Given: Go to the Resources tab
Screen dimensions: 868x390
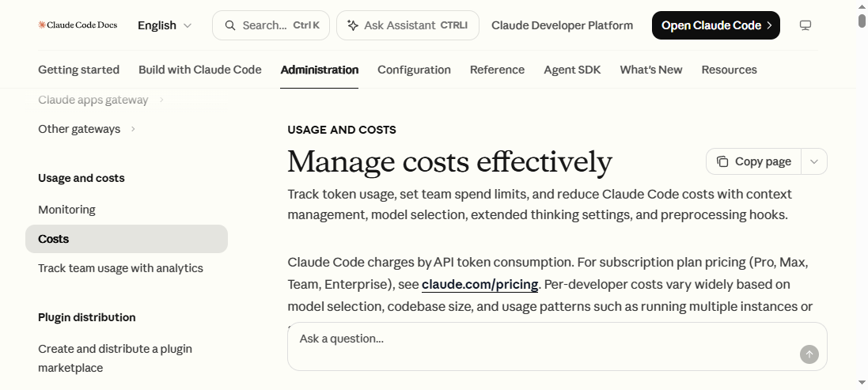Looking at the screenshot, I should coord(729,70).
